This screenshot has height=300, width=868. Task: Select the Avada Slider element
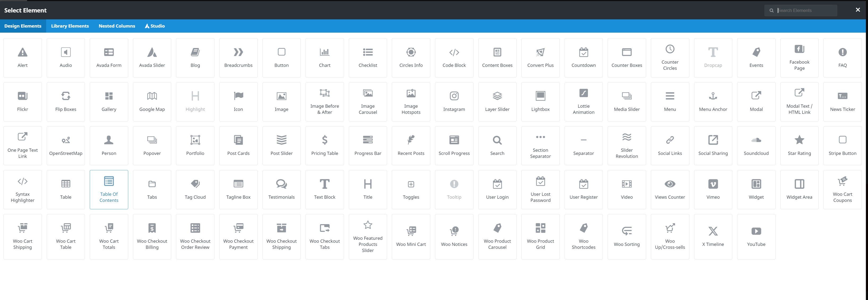click(x=152, y=58)
